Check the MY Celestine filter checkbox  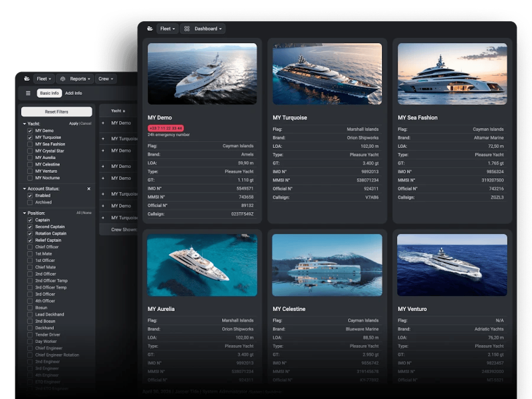[x=30, y=164]
